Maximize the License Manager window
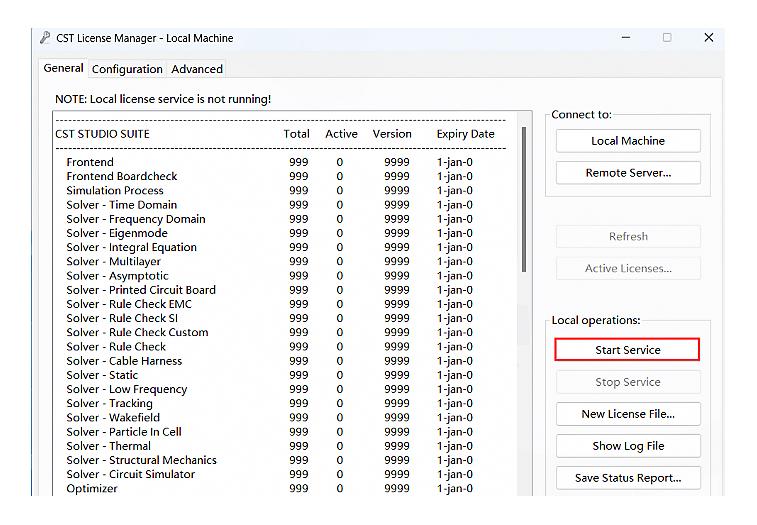 pos(667,37)
